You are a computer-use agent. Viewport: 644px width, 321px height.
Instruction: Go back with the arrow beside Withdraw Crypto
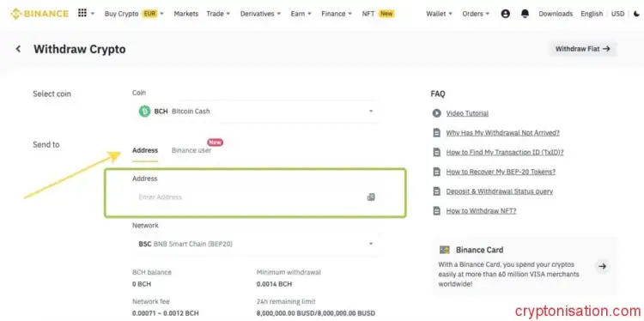click(18, 49)
